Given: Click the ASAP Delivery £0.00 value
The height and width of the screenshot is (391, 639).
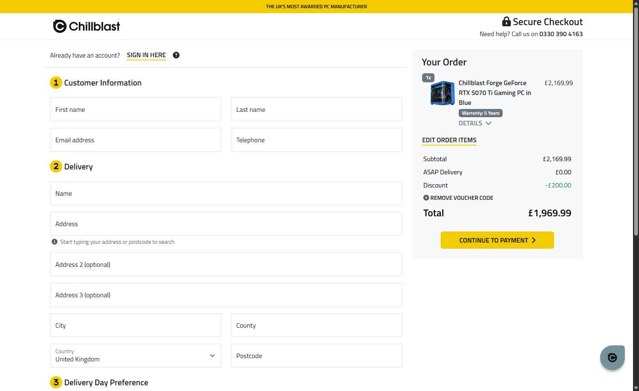Looking at the screenshot, I should click(x=563, y=172).
